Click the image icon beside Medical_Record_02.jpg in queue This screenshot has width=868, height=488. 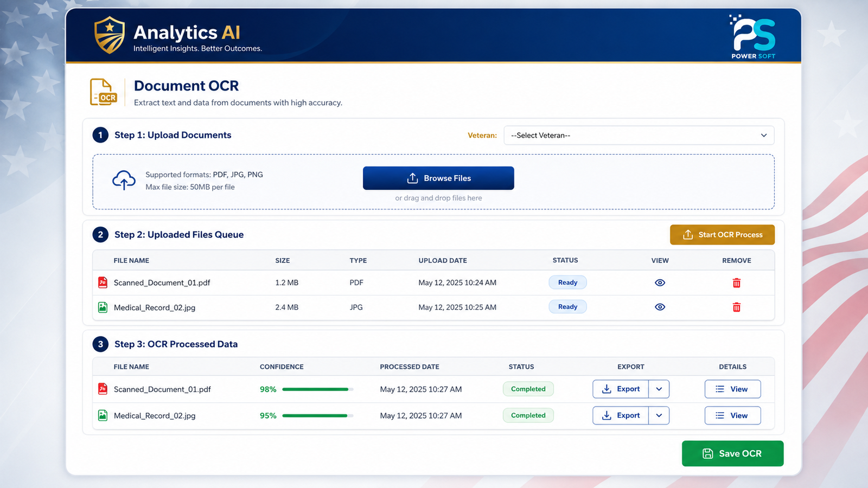(x=103, y=307)
